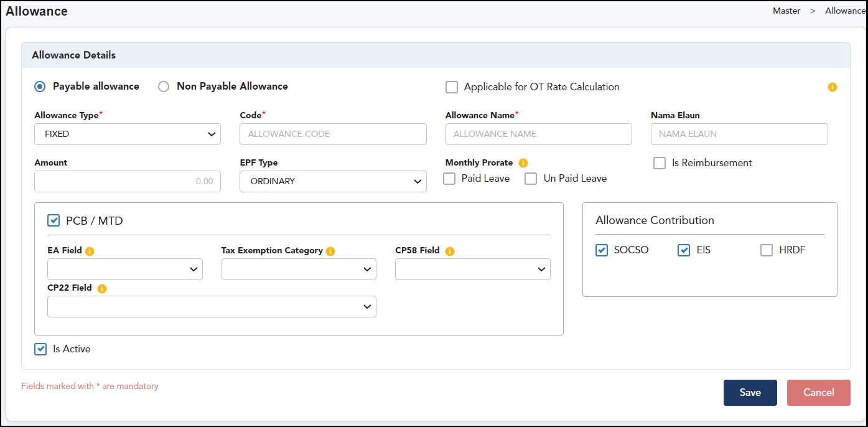Screen dimensions: 868x427
Task: Click the Tax Exemption Category info icon
Action: [x=330, y=250]
